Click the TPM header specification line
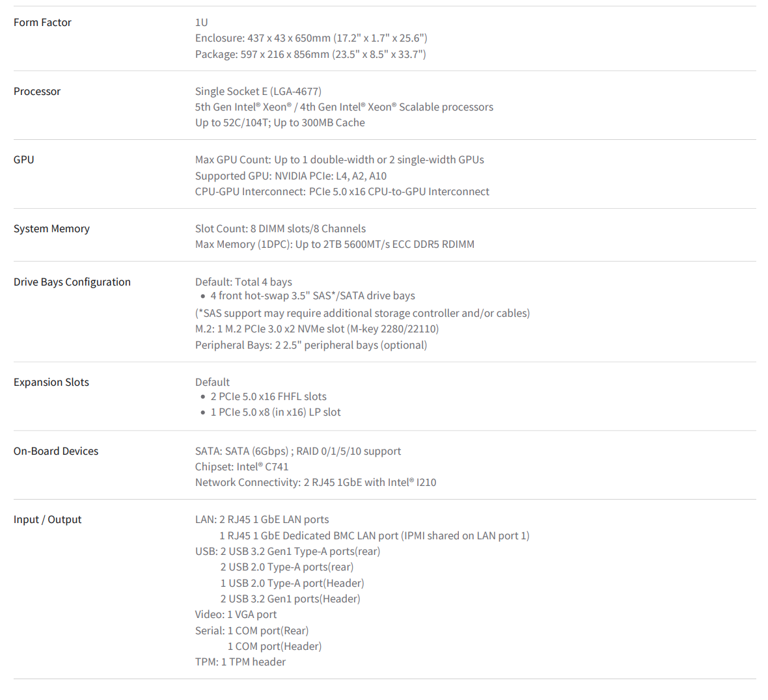Viewport: 768px width, 700px height. coord(240,662)
